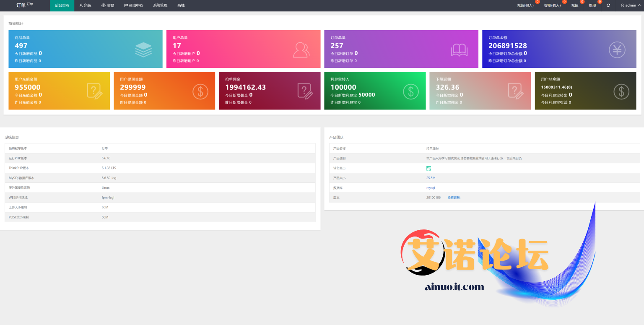Expand the admin user dropdown
This screenshot has height=325, width=644.
631,5
